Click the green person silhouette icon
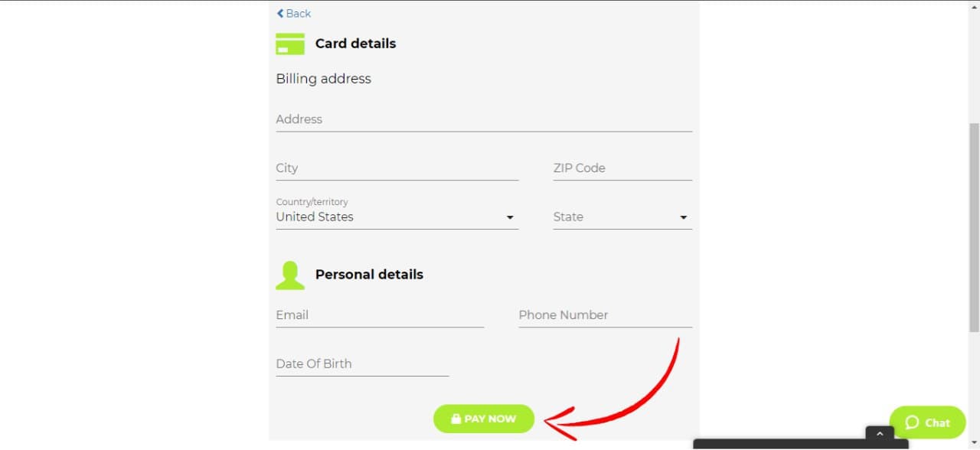This screenshot has width=980, height=450. tap(290, 276)
